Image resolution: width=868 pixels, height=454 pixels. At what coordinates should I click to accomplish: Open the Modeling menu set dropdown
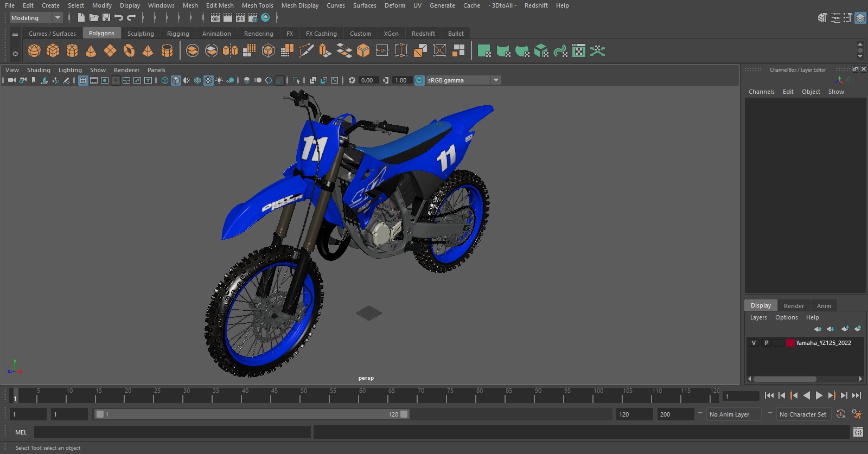[x=36, y=18]
